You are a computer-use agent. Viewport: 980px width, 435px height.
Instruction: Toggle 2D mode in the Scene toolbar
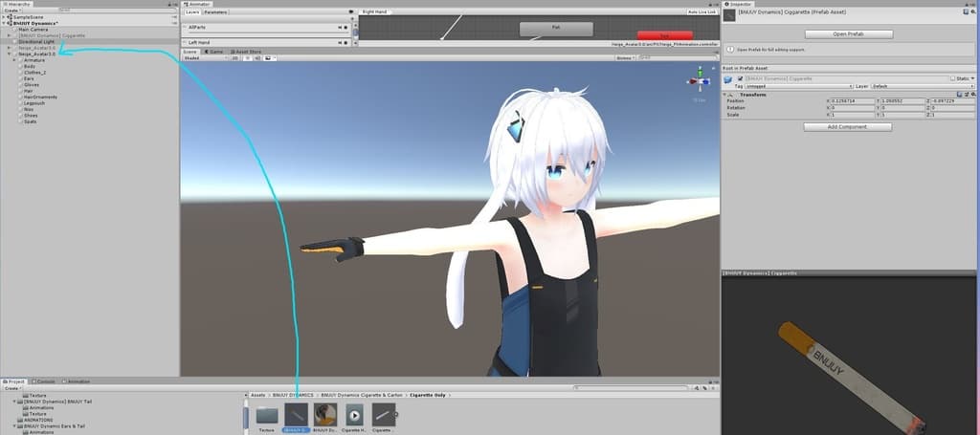pyautogui.click(x=235, y=58)
